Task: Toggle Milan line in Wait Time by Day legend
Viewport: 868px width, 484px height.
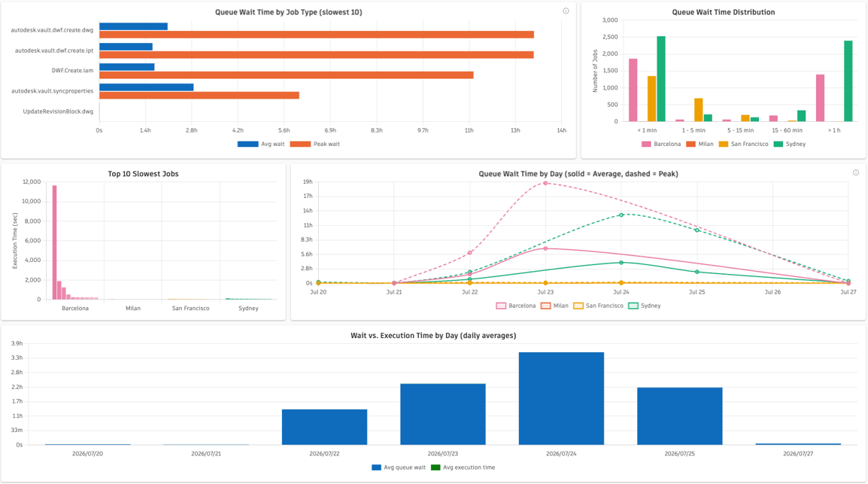Action: (554, 306)
